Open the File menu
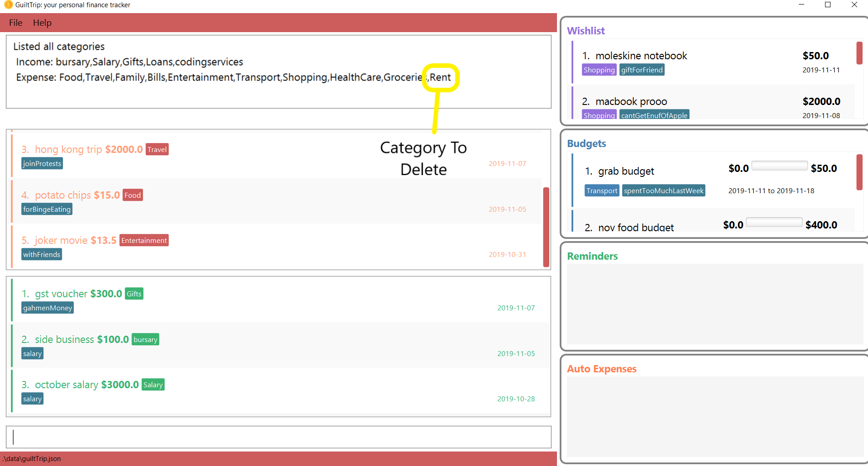Viewport: 868px width, 466px height. click(x=15, y=23)
